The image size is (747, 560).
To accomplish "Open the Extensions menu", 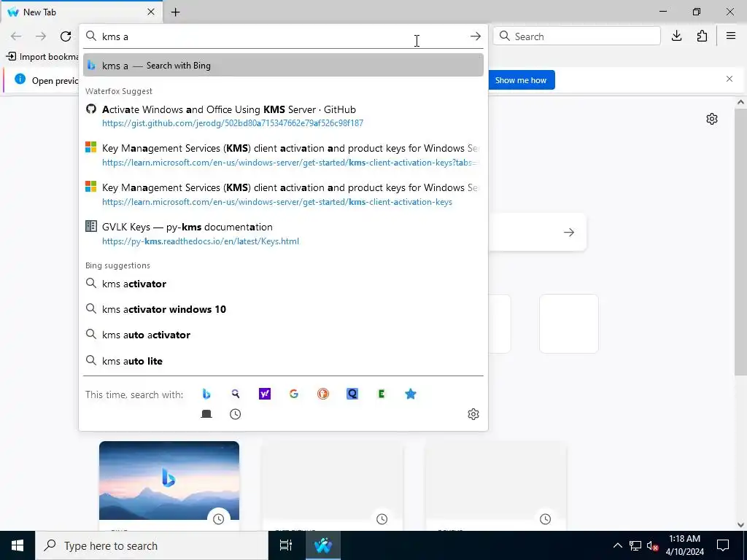I will pos(702,36).
